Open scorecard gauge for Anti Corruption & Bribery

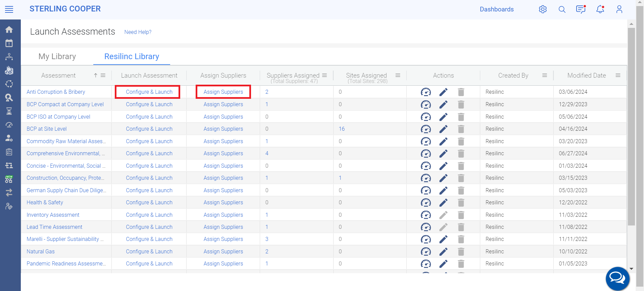[x=426, y=92]
